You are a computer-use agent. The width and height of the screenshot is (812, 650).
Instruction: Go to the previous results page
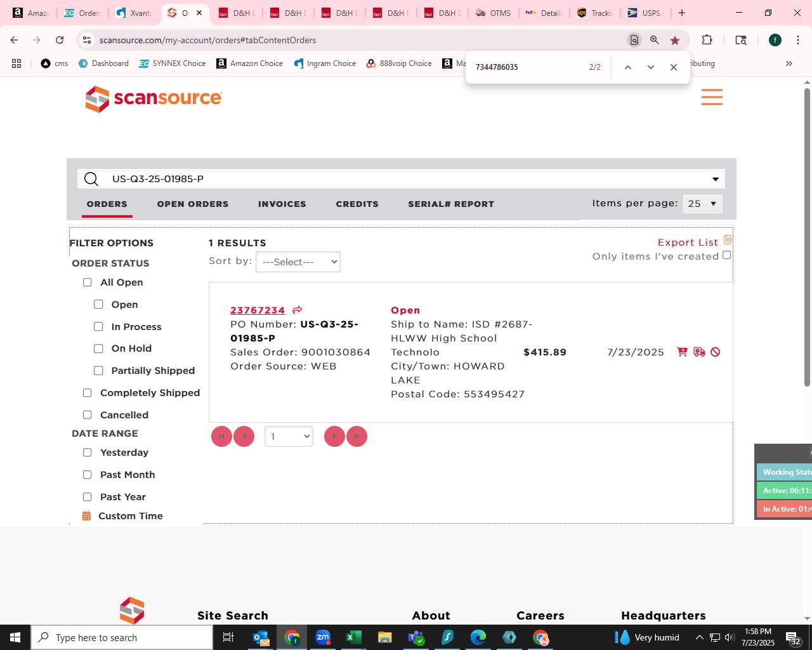pyautogui.click(x=244, y=436)
